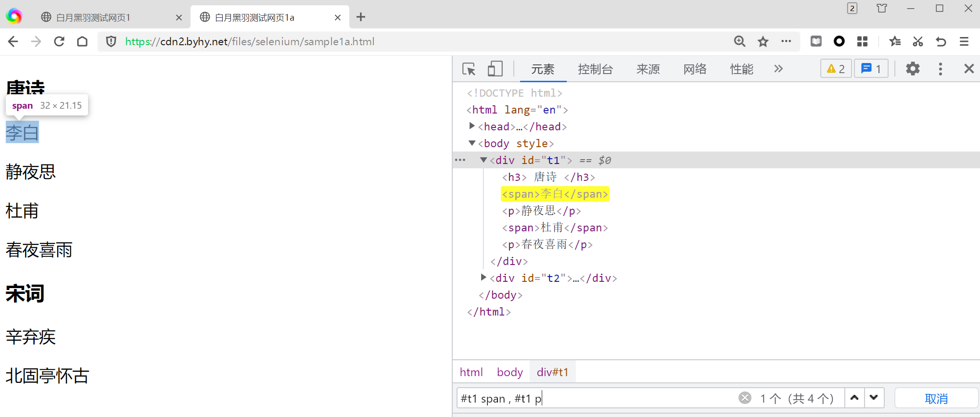Bookmark this page with the star

(763, 42)
